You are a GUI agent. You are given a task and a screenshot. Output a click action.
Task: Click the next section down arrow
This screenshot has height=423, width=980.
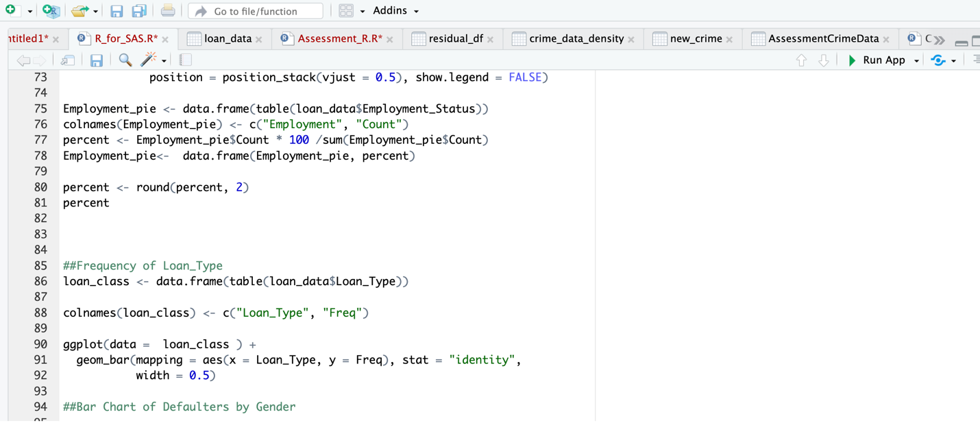click(824, 60)
